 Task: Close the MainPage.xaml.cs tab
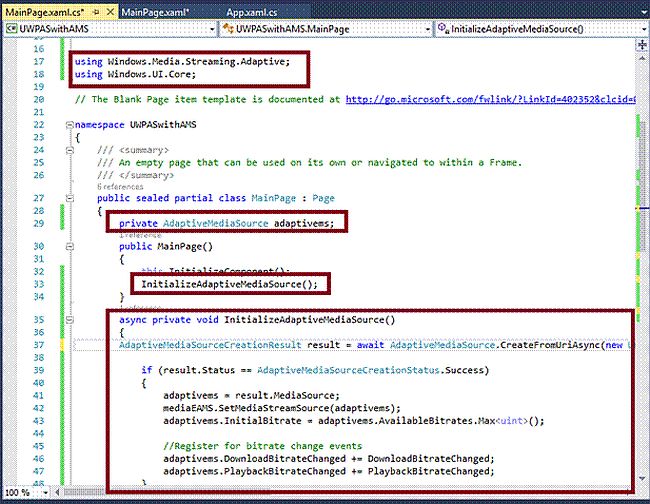110,12
